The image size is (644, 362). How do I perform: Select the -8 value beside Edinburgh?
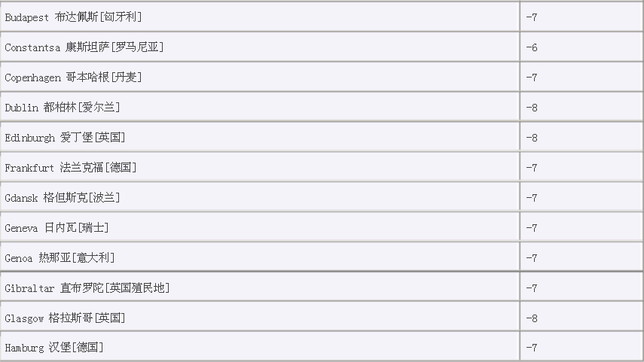click(532, 137)
